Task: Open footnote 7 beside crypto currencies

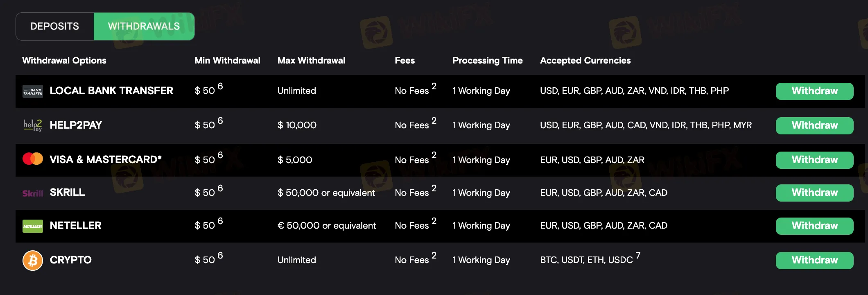Action: [x=638, y=255]
